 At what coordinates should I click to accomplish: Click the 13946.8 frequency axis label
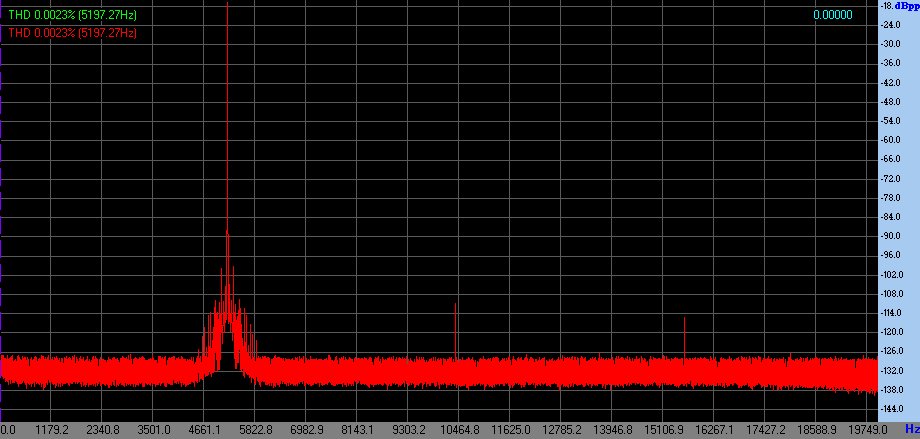(x=613, y=430)
